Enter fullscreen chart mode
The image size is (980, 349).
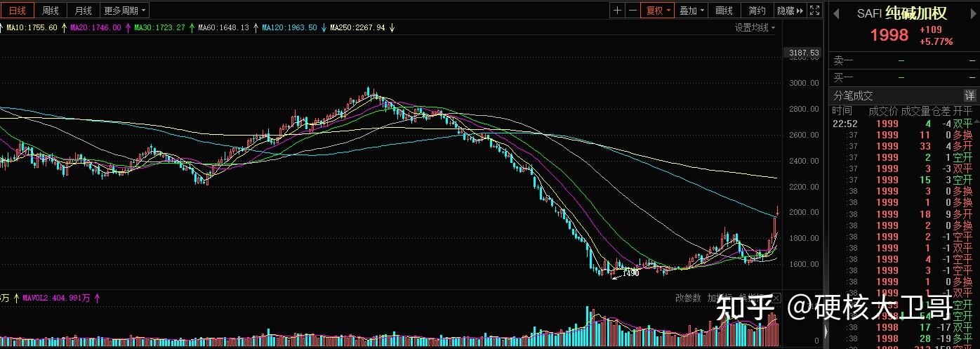(814, 11)
